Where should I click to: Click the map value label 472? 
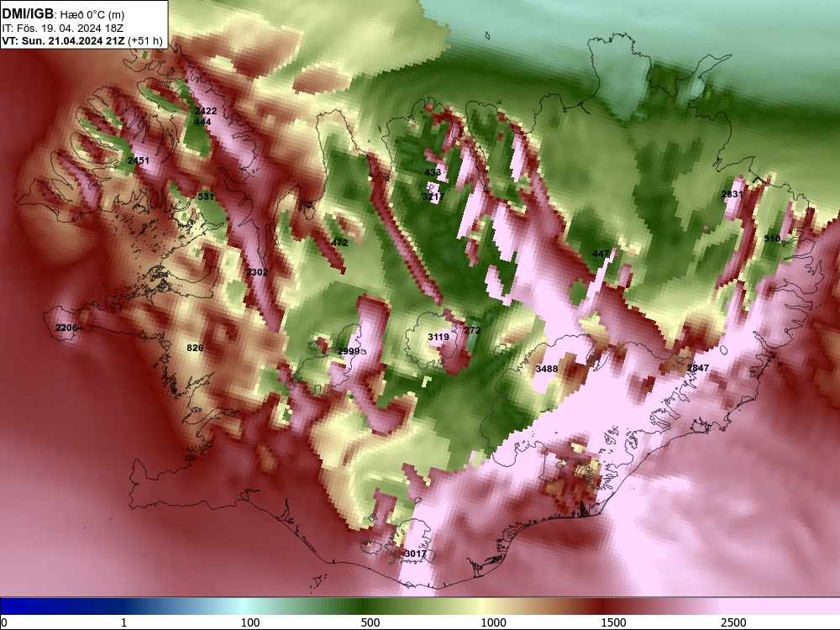point(339,243)
